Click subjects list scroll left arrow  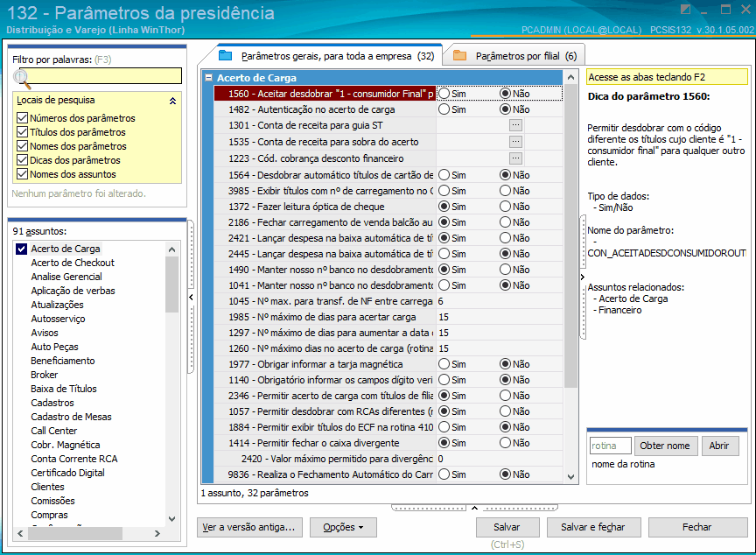(20, 533)
